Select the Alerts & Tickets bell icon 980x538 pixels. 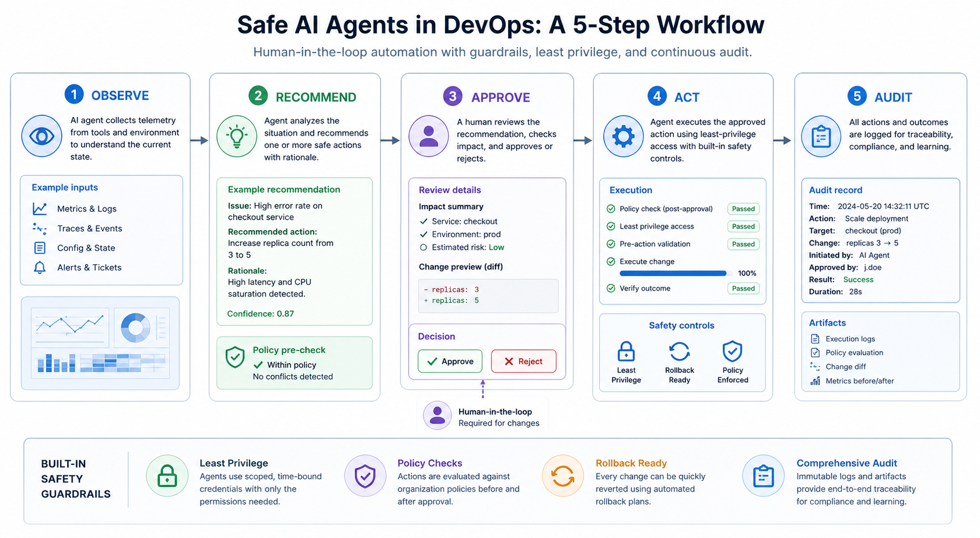[39, 268]
